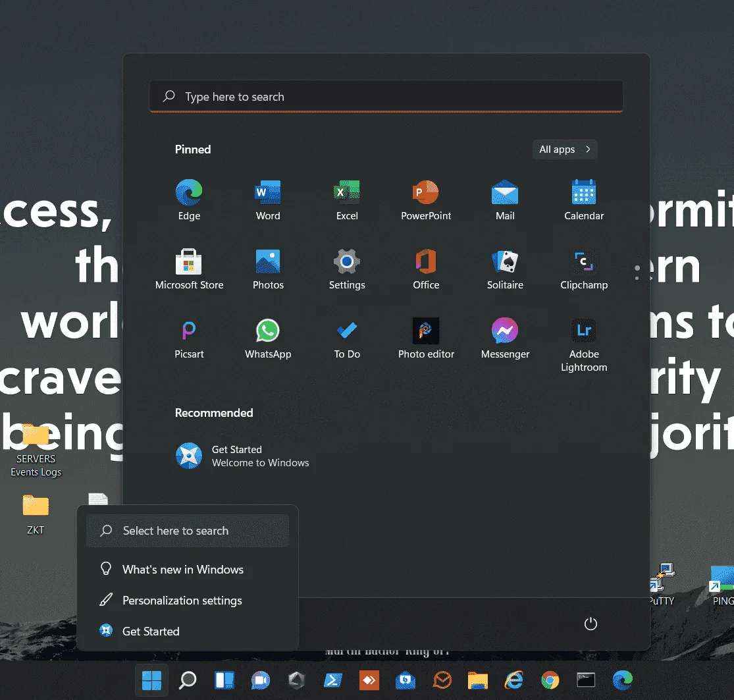Open Messenger

(x=505, y=338)
